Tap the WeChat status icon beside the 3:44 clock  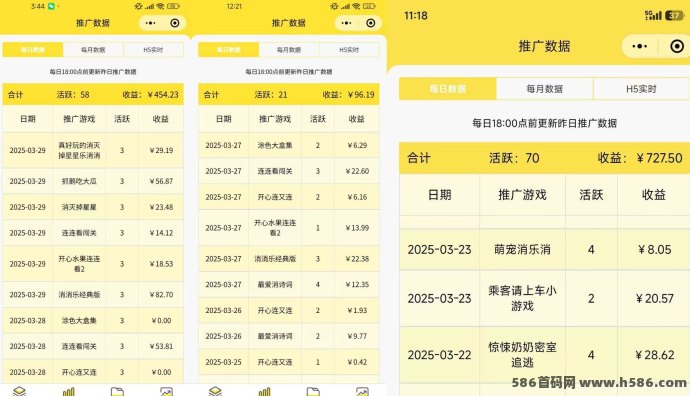coord(52,6)
